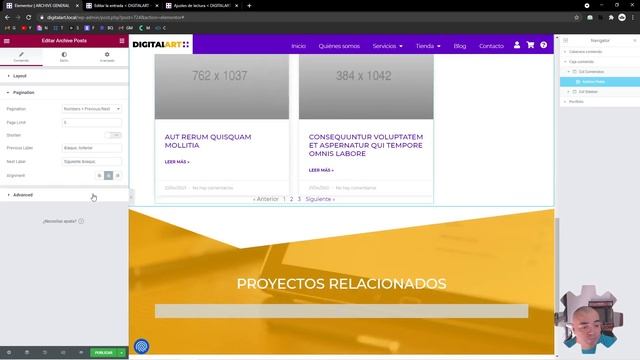Click Leer más under Aut rerum quisquam
This screenshot has height=360, width=640.
point(177,162)
